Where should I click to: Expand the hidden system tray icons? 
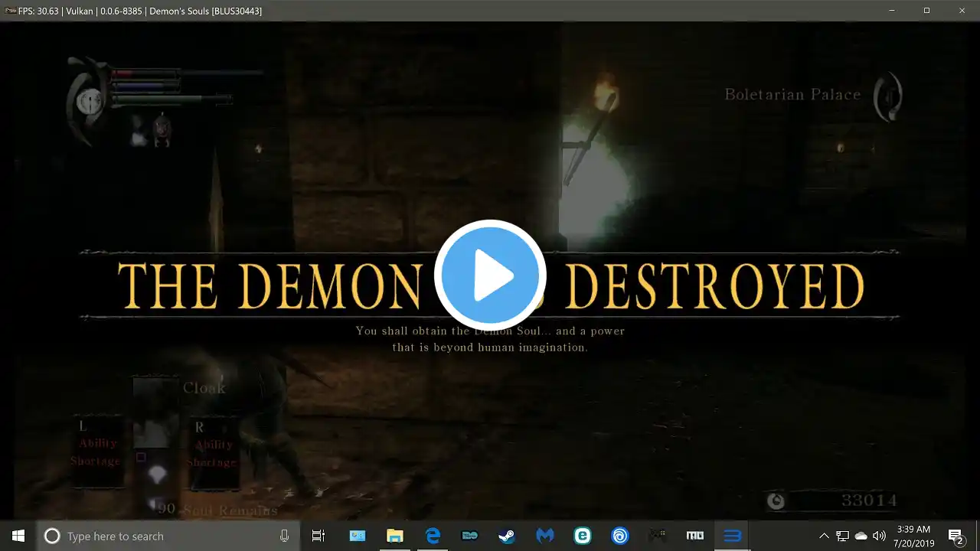pyautogui.click(x=824, y=536)
